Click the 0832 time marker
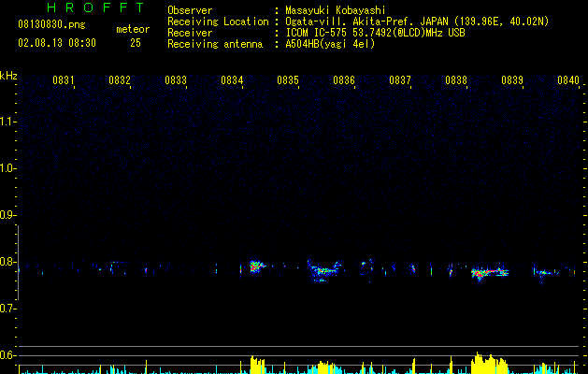Screen dimensions: 588x374 (120, 79)
